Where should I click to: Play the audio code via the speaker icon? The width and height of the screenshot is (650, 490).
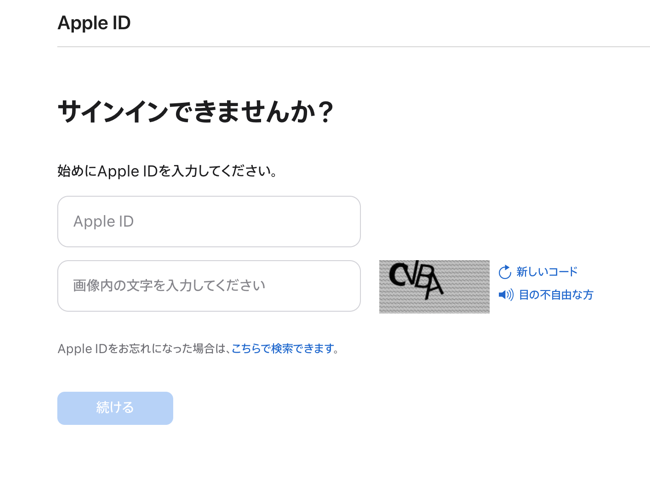[506, 295]
